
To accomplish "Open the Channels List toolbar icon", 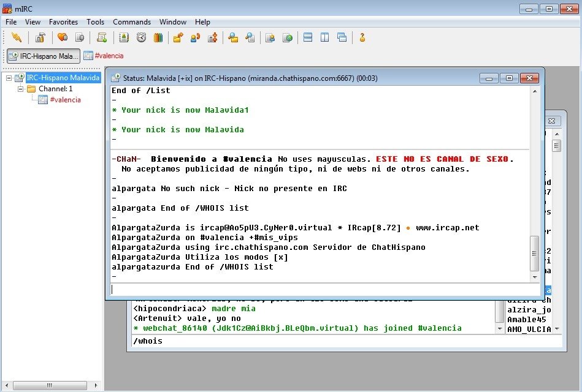I will tap(80, 37).
